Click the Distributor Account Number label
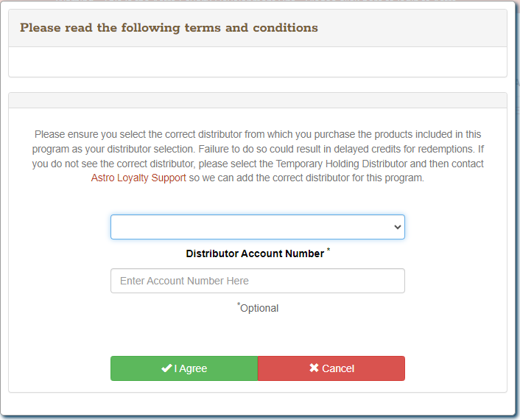The image size is (520, 420). tap(254, 253)
